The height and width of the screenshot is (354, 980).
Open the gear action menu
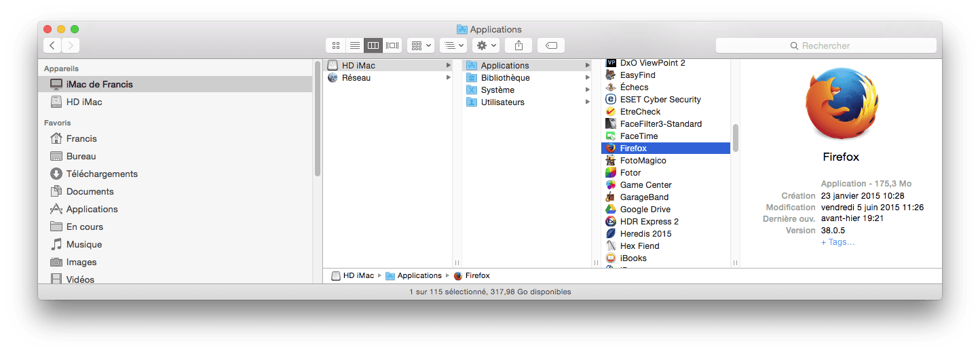(x=486, y=45)
